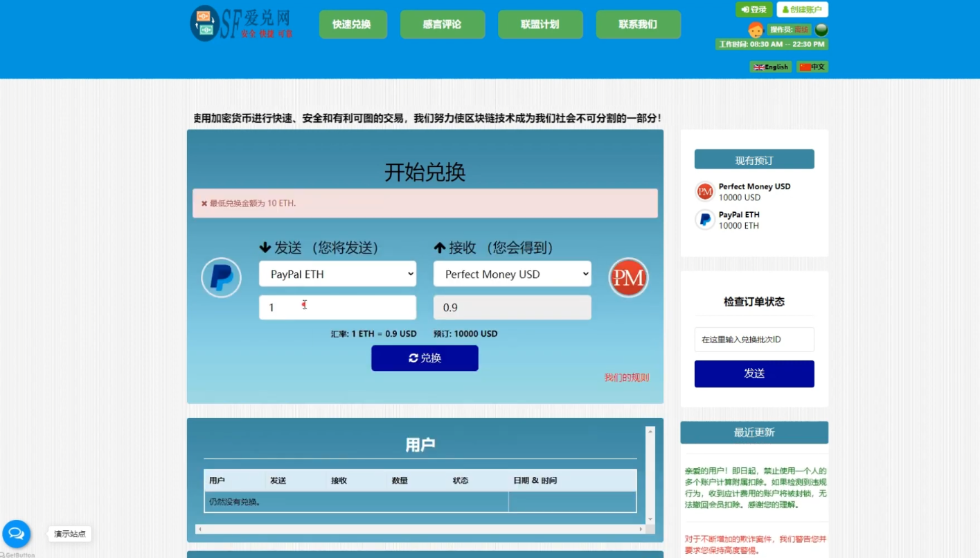Click the operator avatar in the header

pyautogui.click(x=756, y=29)
